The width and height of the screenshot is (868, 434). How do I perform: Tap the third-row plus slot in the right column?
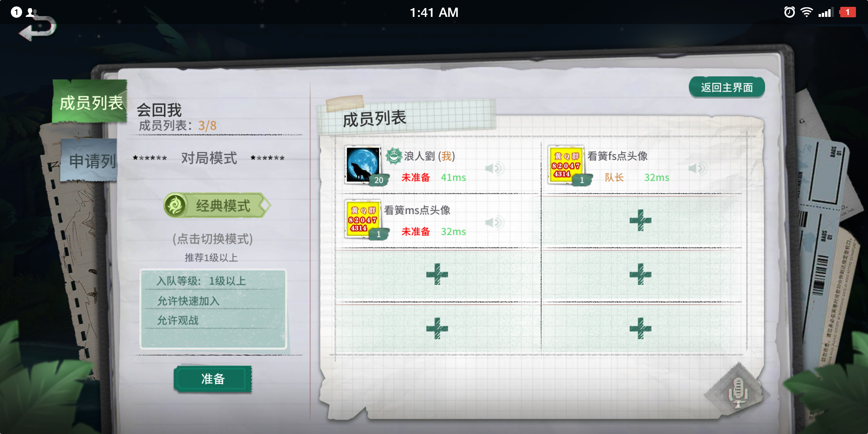tap(641, 274)
